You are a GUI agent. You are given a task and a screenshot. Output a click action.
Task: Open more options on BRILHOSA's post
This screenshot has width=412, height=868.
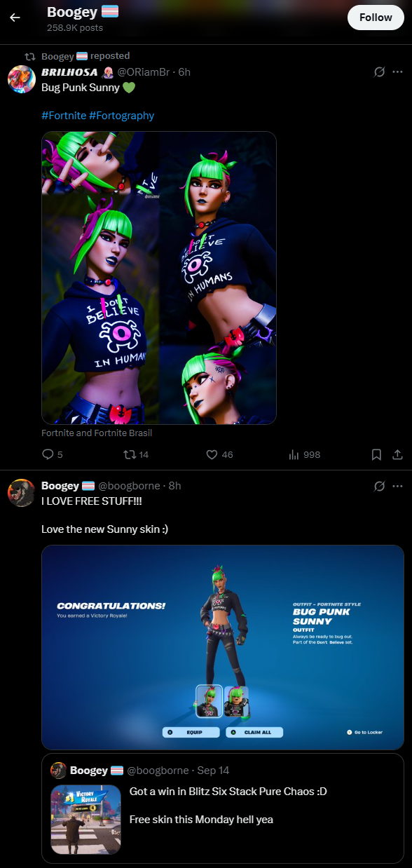coord(398,72)
